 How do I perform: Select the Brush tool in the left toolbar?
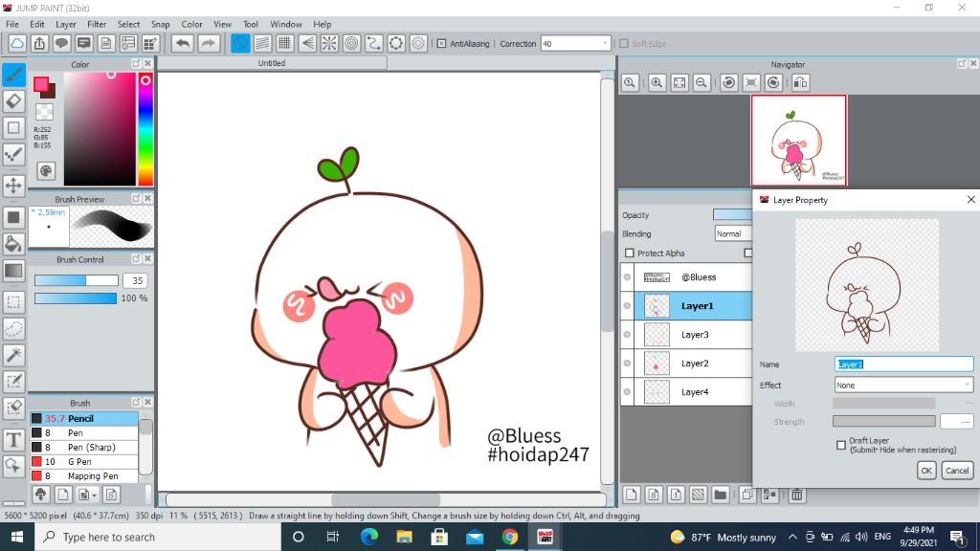13,75
